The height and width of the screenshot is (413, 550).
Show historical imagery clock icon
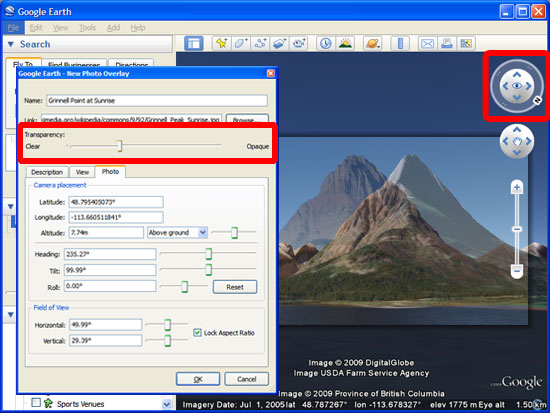[x=326, y=44]
